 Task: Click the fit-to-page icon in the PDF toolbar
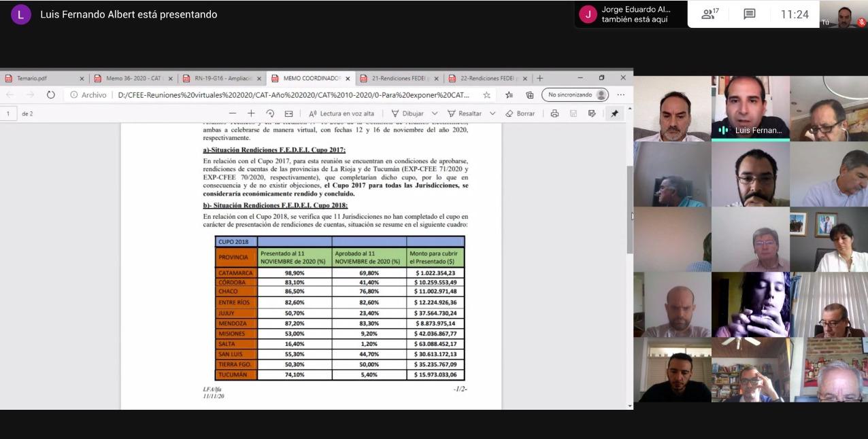coord(288,113)
